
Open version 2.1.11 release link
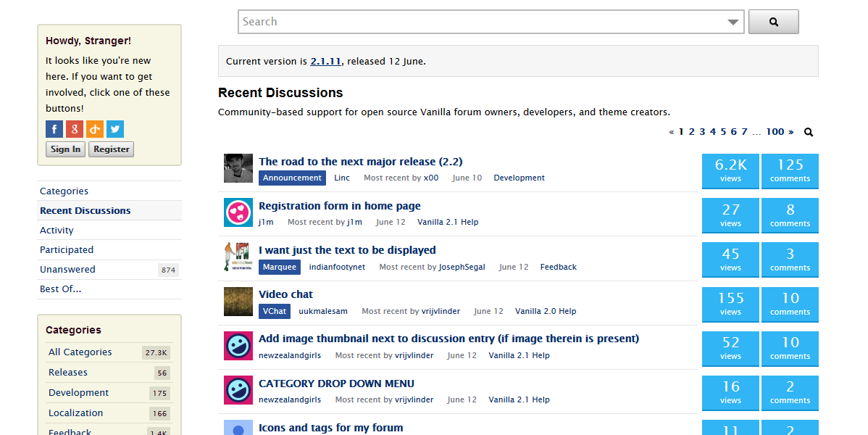point(325,62)
